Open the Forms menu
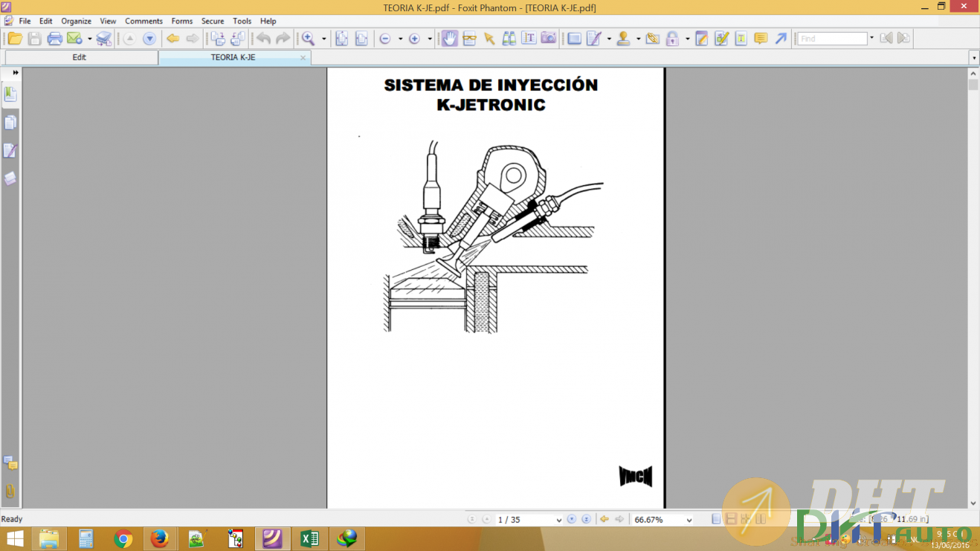This screenshot has height=551, width=980. (182, 21)
